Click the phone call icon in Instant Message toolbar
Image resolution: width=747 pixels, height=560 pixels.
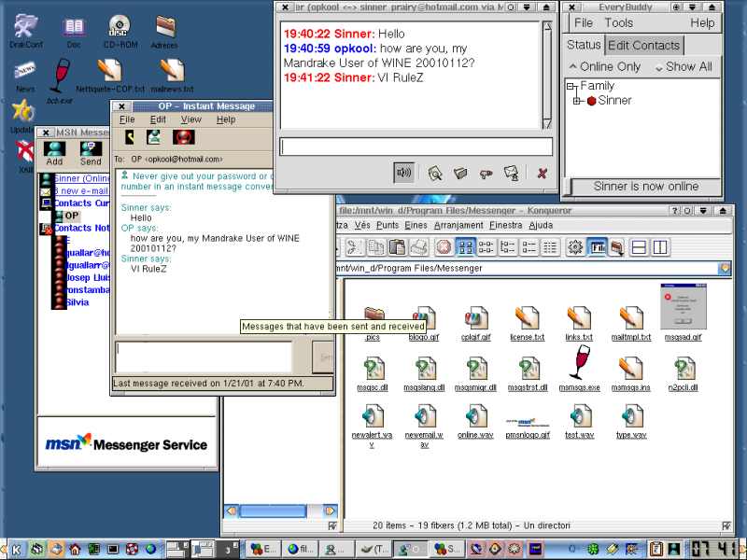tap(130, 137)
